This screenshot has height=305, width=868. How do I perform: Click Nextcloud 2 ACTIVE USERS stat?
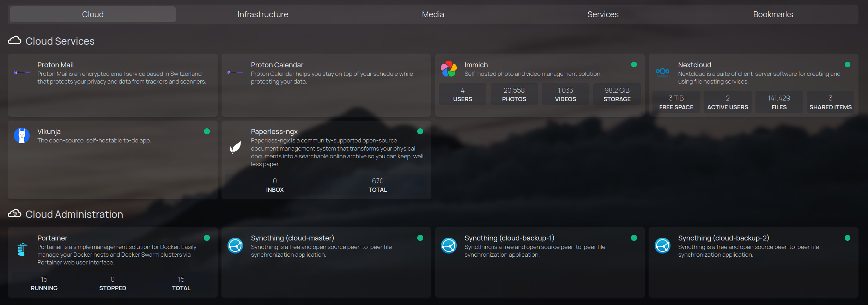[x=728, y=102]
